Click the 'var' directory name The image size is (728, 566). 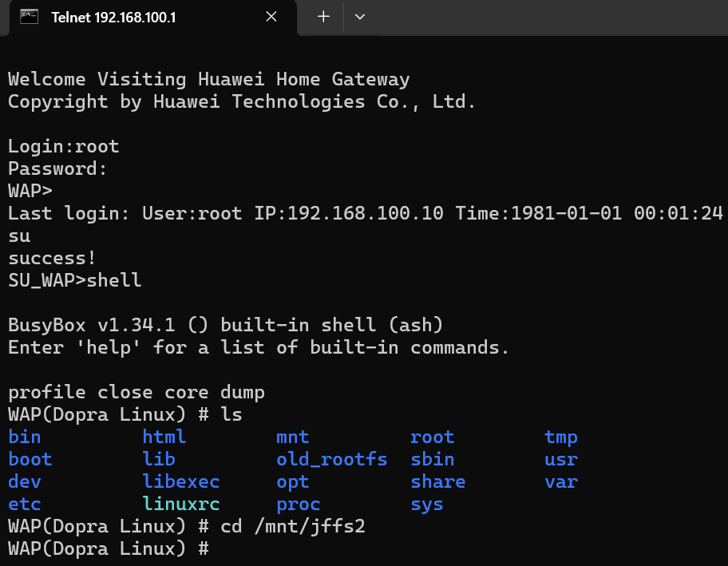click(561, 482)
